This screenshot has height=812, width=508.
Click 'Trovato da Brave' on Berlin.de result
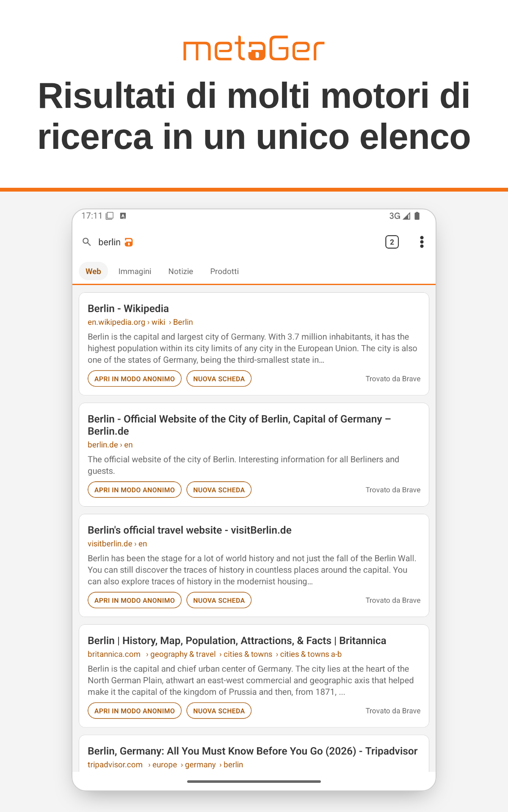393,490
